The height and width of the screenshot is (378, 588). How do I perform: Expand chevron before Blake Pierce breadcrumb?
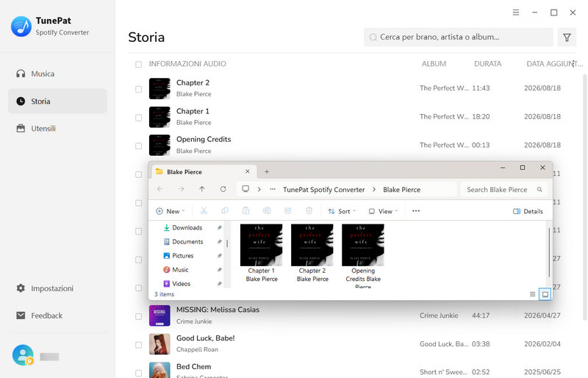[374, 190]
